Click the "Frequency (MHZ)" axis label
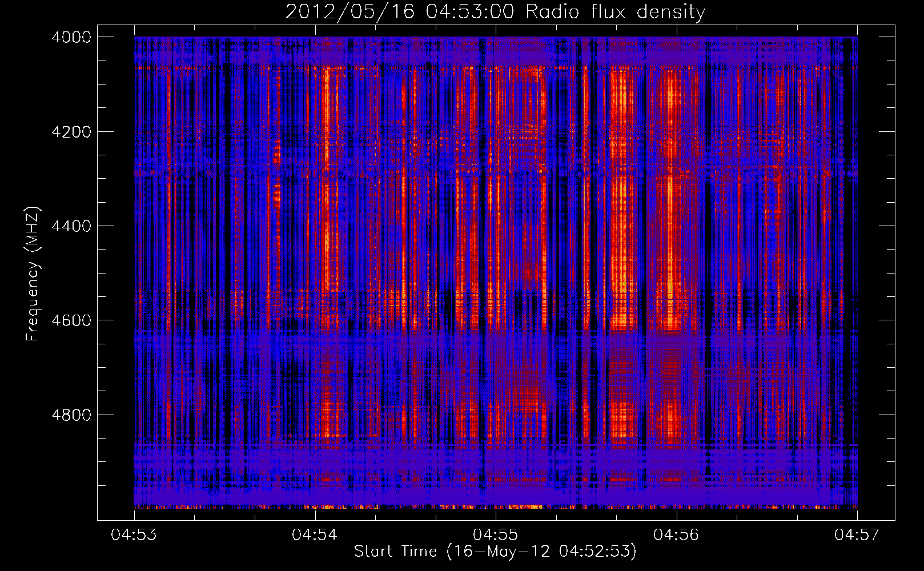The height and width of the screenshot is (571, 924). [33, 274]
